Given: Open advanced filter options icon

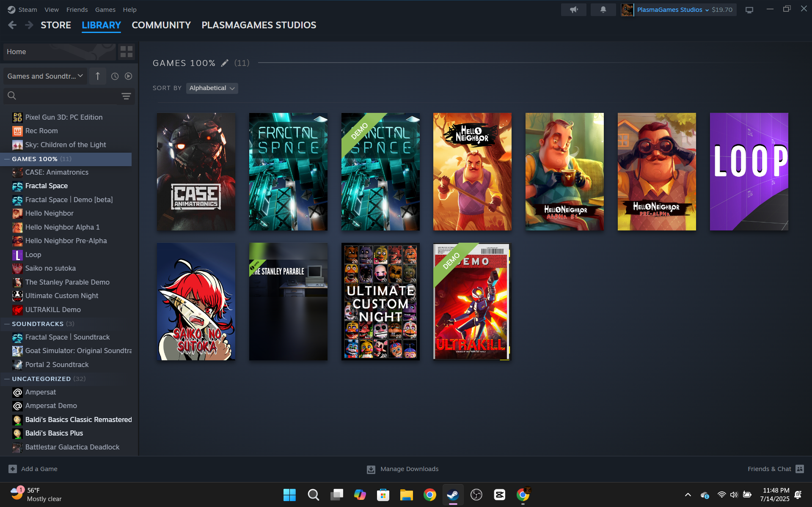Looking at the screenshot, I should pos(126,96).
